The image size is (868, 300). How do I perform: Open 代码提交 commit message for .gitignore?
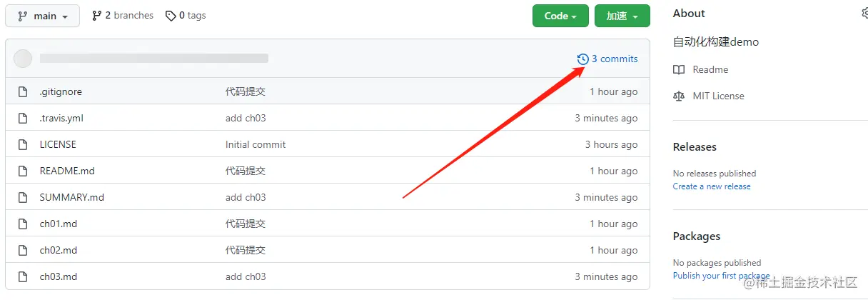pos(246,91)
